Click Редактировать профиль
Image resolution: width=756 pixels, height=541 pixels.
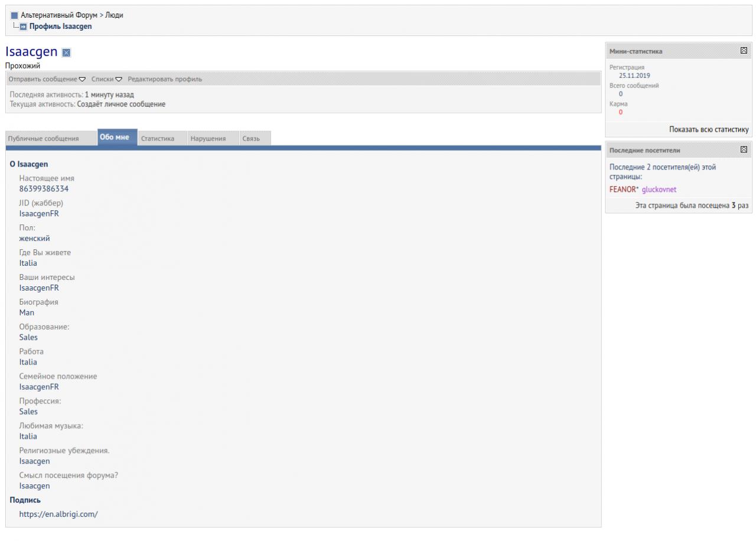[x=165, y=79]
